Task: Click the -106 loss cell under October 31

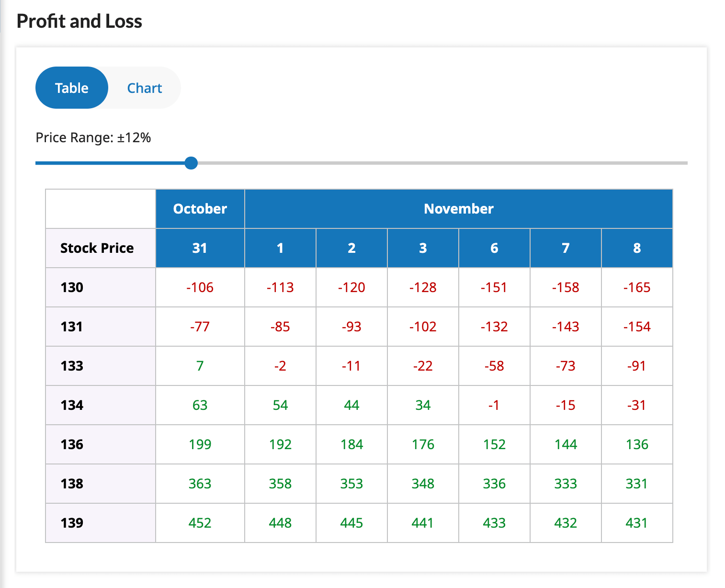Action: pos(200,287)
